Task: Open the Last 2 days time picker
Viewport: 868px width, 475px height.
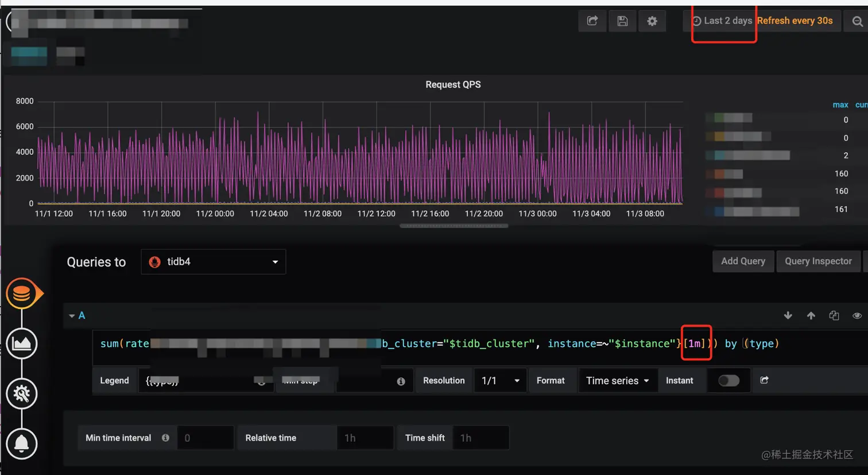Action: click(722, 21)
